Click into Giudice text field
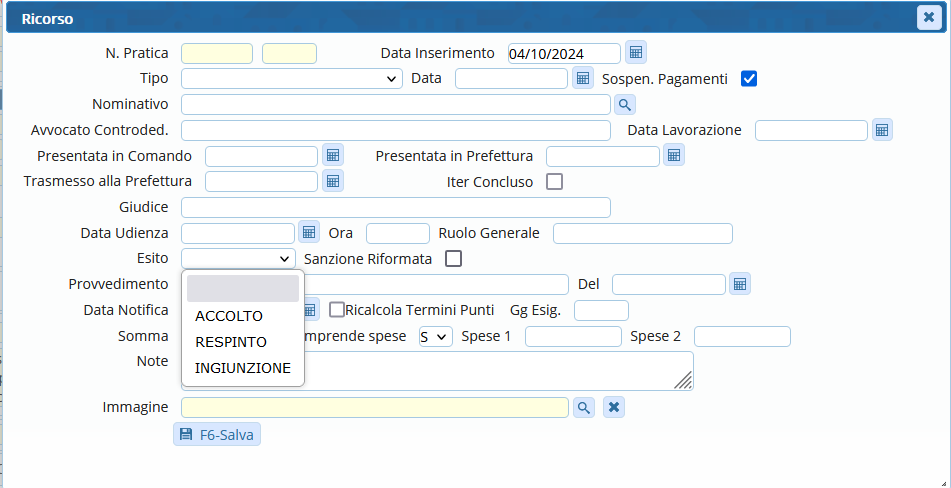This screenshot has height=488, width=951. (395, 207)
